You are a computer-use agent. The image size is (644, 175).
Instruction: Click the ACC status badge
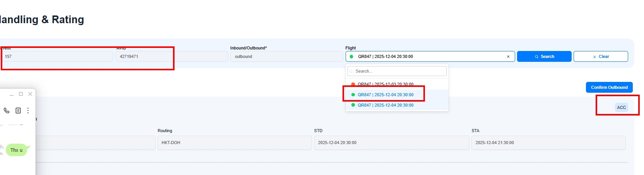[x=621, y=107]
